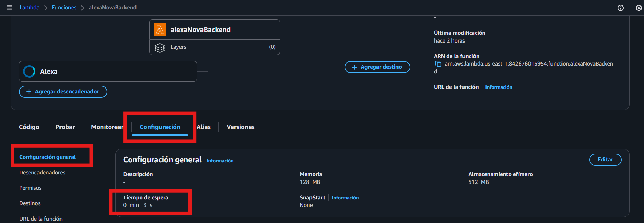Click the Alexa ring icon
Image resolution: width=644 pixels, height=223 pixels.
[x=29, y=71]
